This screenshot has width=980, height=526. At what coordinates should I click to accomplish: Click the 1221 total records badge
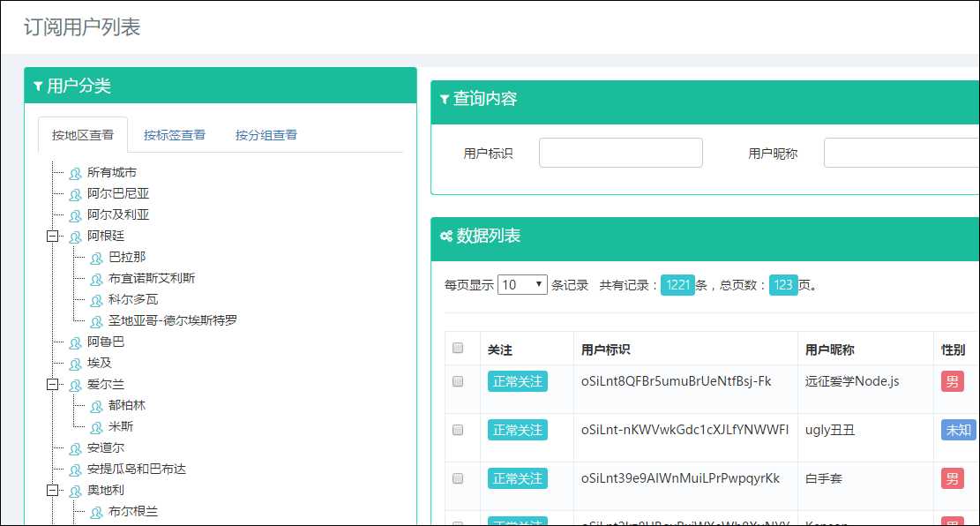[x=677, y=285]
